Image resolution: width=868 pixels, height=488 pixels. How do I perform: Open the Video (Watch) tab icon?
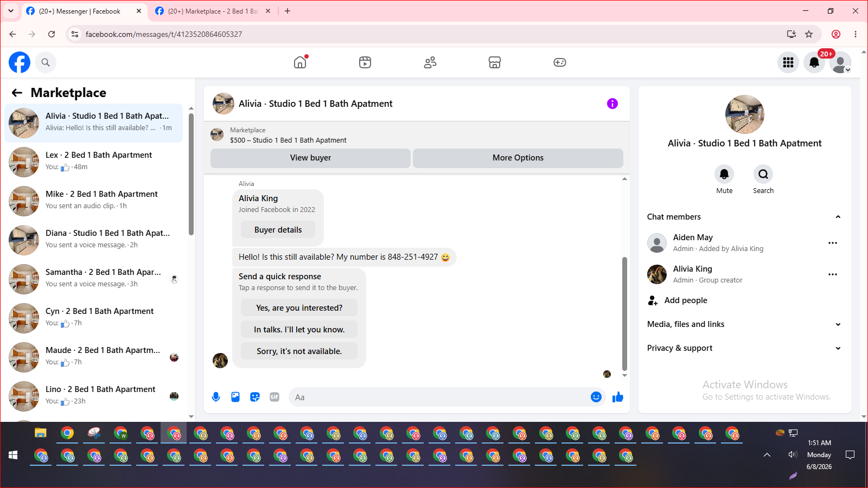[x=365, y=62]
